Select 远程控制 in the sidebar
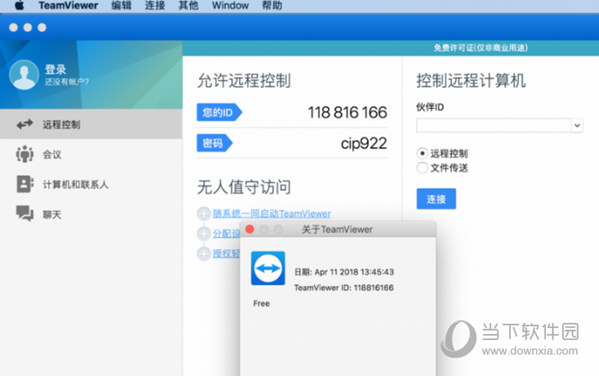The image size is (599, 376). (91, 124)
